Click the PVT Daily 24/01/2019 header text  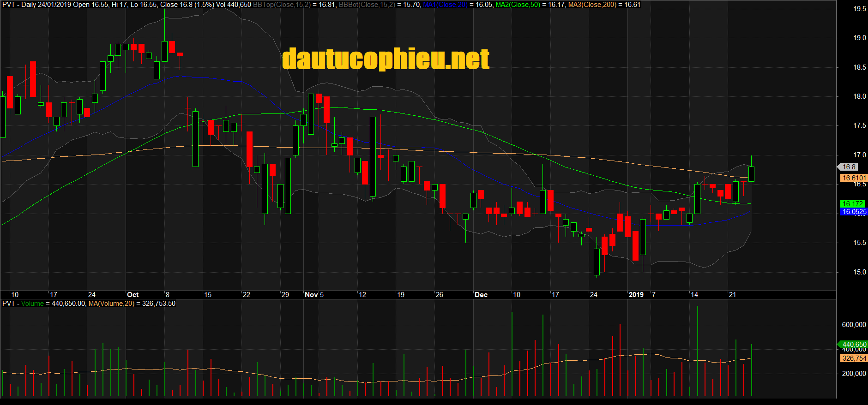coord(37,5)
